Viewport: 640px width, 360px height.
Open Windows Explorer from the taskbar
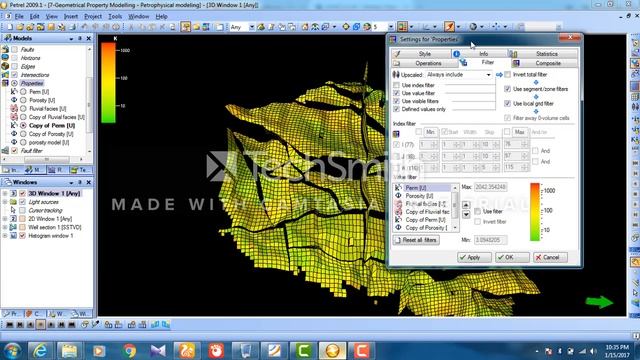69,351
